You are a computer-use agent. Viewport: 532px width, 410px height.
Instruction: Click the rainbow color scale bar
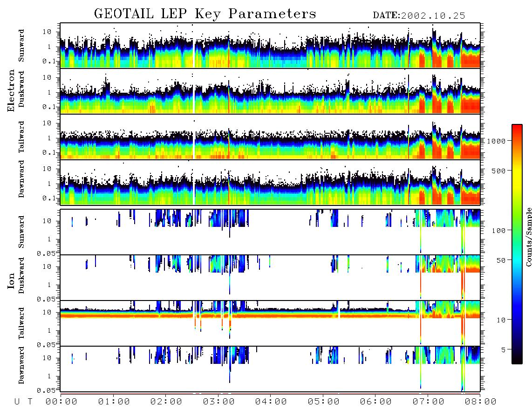pos(517,245)
